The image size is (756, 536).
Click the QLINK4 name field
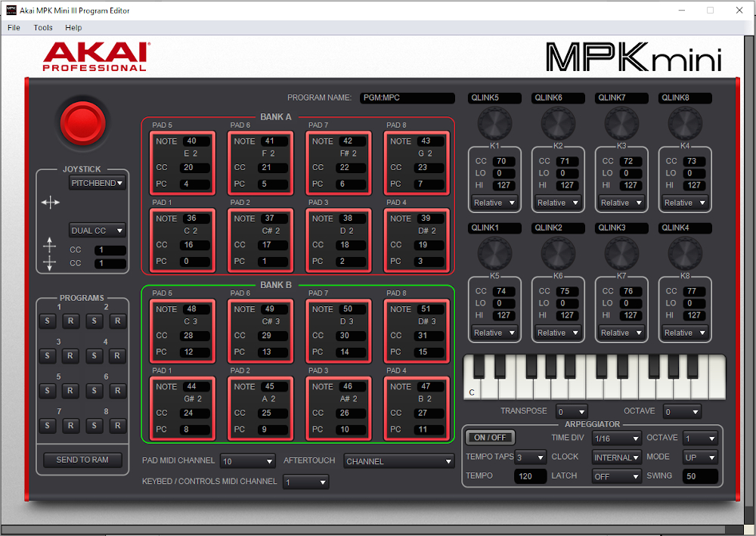point(685,228)
